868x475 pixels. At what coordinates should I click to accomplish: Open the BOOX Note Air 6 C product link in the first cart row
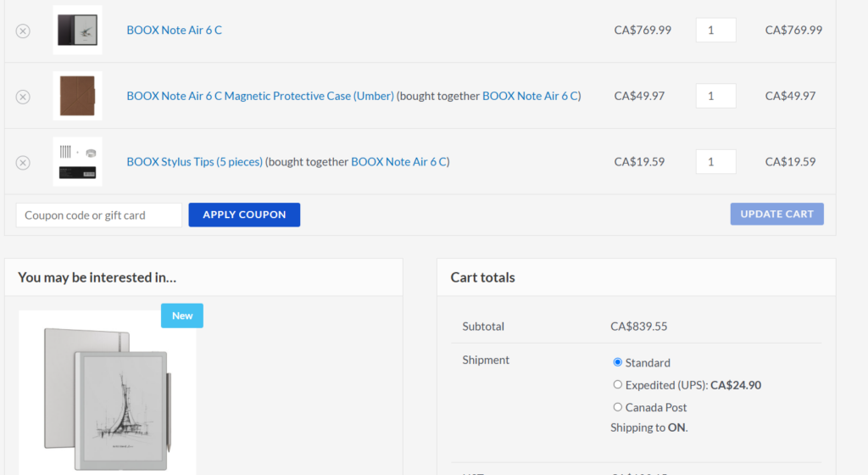click(175, 30)
